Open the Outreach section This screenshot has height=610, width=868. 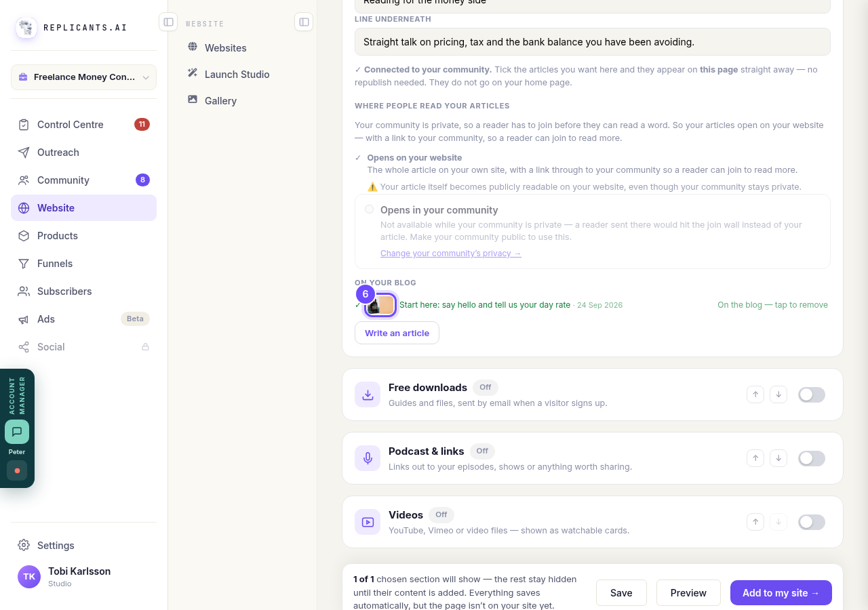tap(83, 152)
